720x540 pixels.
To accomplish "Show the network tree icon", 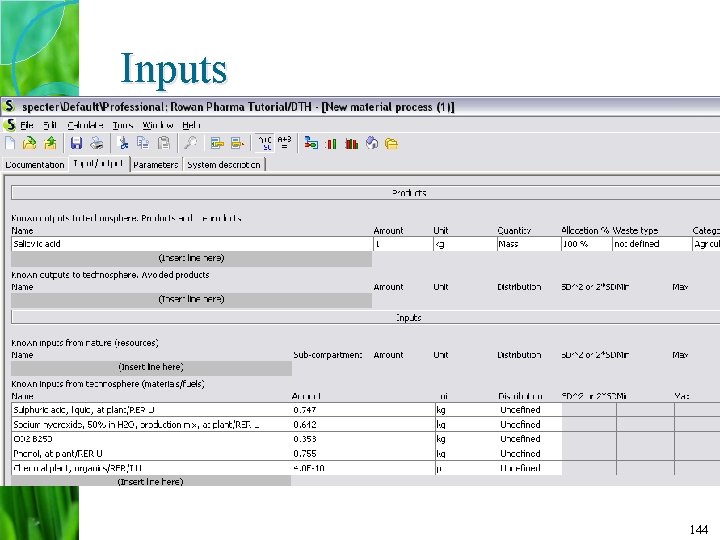I will point(311,143).
